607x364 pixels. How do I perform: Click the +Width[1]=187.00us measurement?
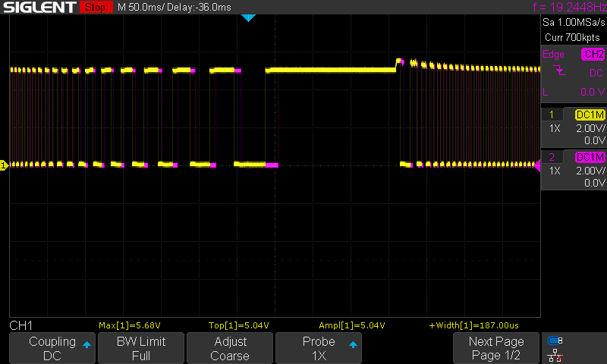(473, 325)
